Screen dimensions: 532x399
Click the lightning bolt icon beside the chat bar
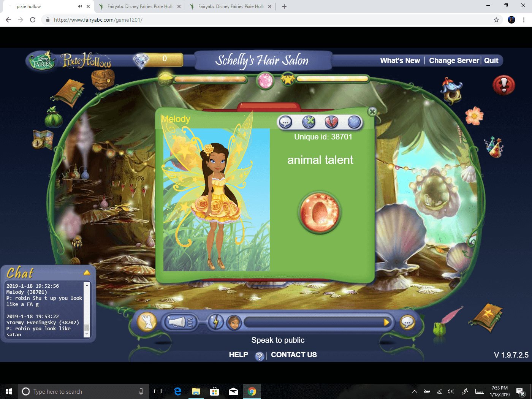coord(216,322)
